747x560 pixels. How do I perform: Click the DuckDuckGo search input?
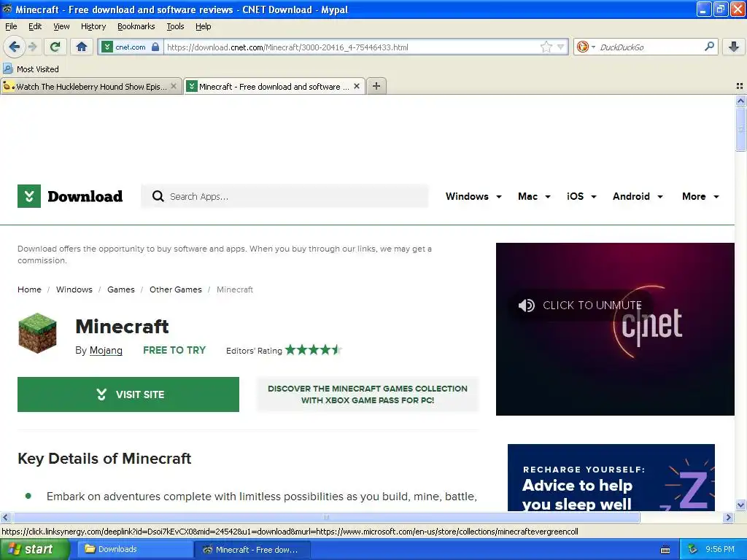pos(650,47)
